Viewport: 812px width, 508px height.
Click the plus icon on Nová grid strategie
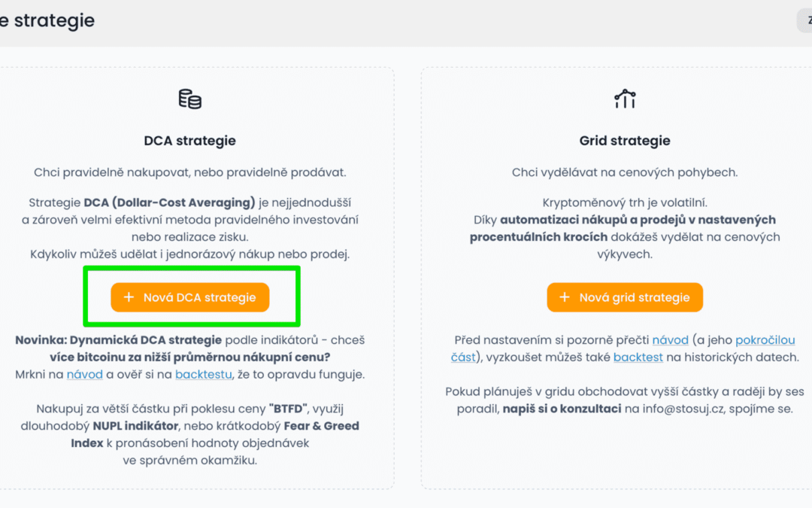click(x=565, y=297)
